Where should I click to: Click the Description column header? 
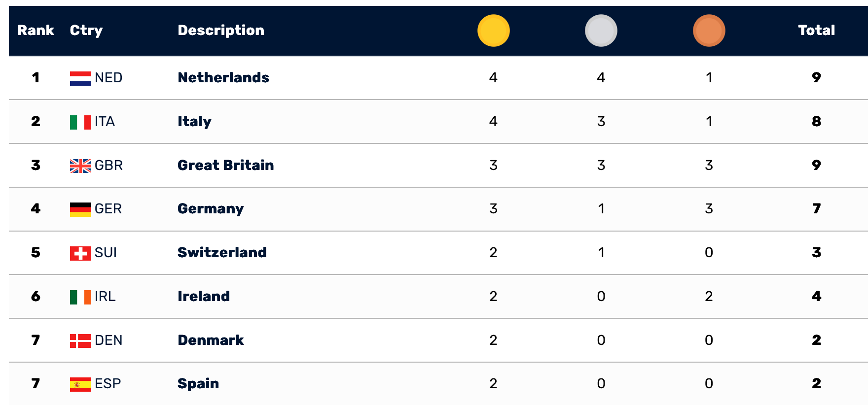tap(221, 31)
